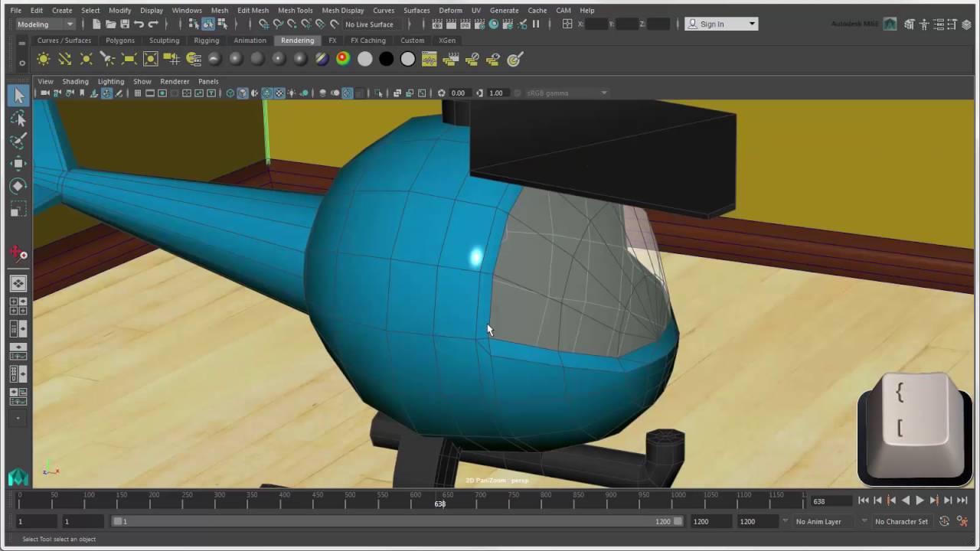
Task: Open the viewport Renderer menu
Action: point(175,81)
